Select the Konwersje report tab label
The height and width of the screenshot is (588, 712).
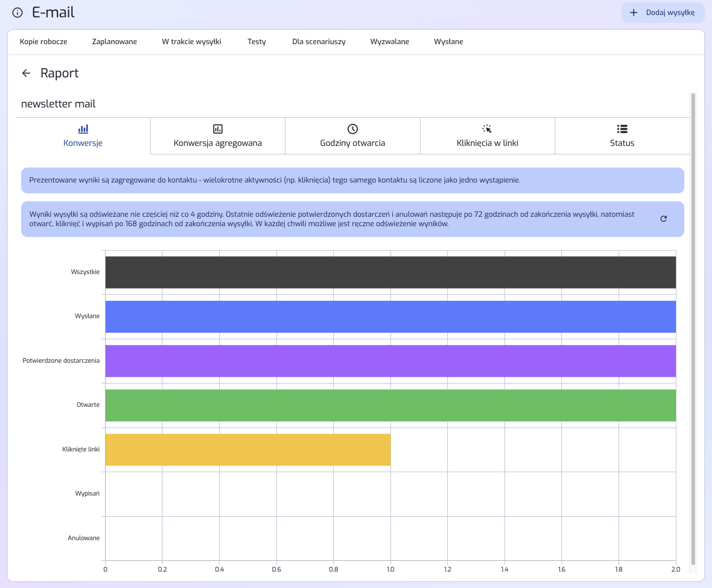83,143
